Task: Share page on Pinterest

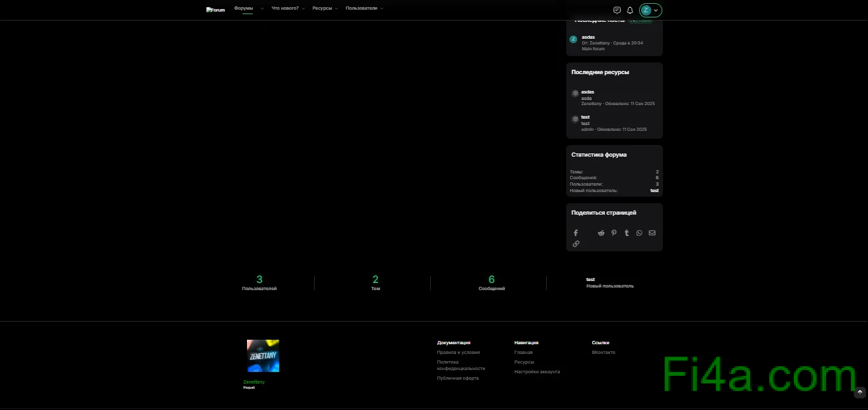Action: click(x=614, y=233)
